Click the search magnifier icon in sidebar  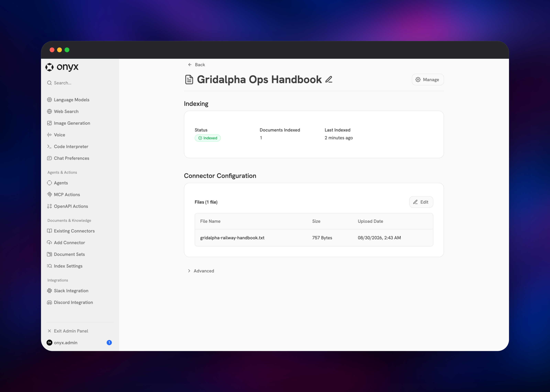tap(49, 83)
